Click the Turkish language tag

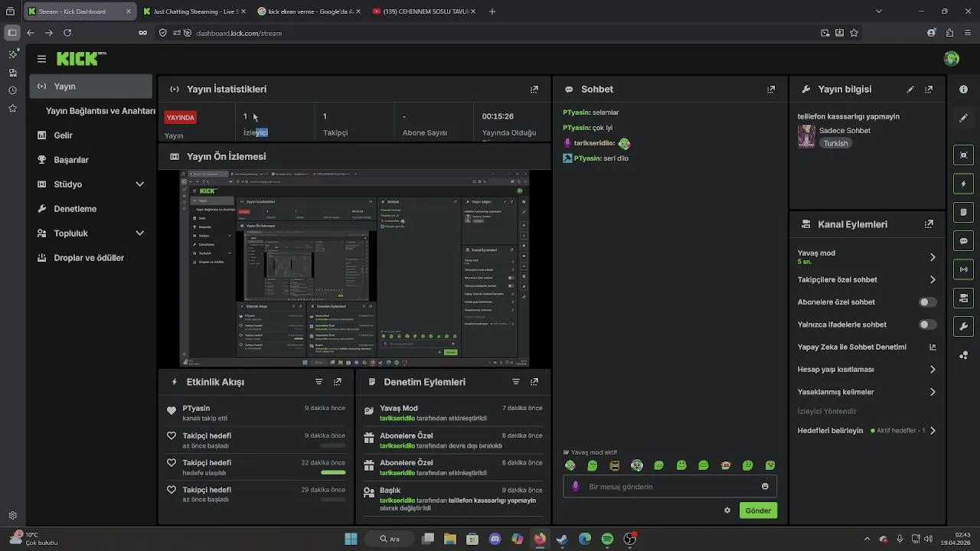point(835,143)
